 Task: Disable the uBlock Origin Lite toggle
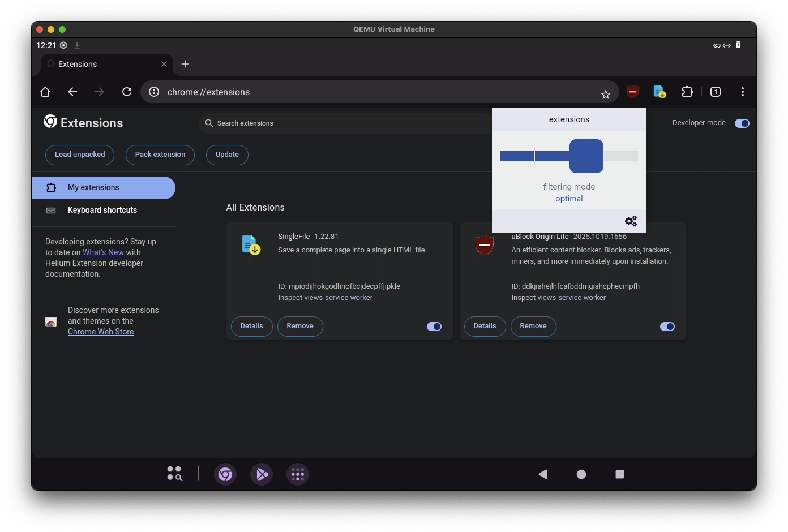[x=667, y=327]
